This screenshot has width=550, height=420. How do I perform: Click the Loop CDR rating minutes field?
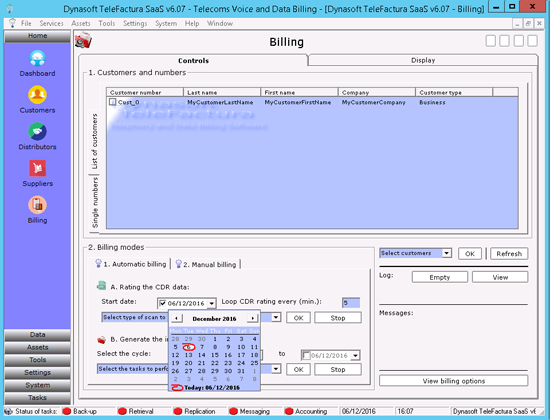(x=351, y=302)
